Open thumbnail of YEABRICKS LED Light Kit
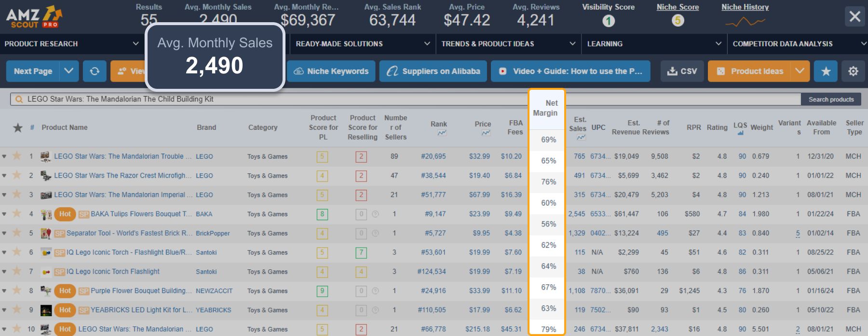 pyautogui.click(x=46, y=310)
